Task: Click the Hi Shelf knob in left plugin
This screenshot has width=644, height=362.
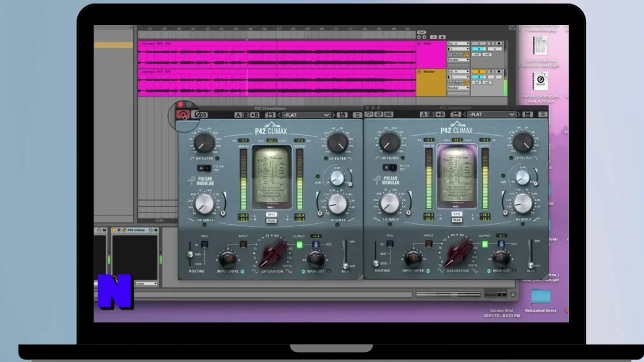Action: (x=338, y=204)
